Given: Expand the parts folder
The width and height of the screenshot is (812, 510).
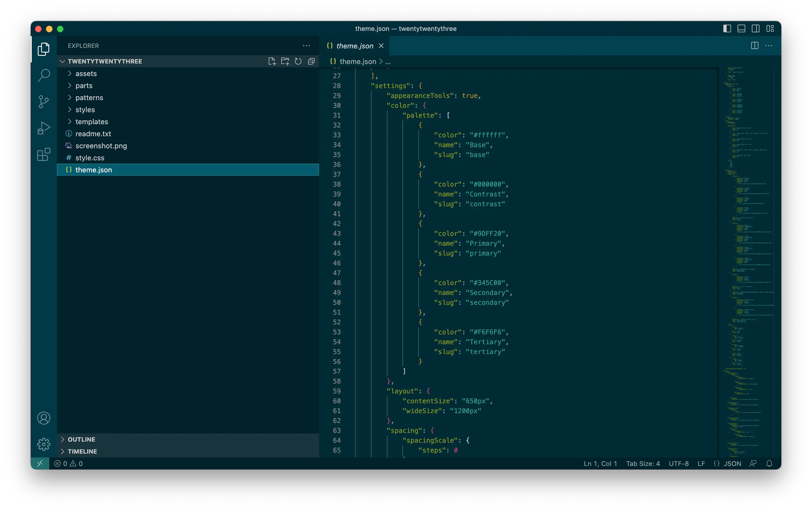Looking at the screenshot, I should (x=188, y=86).
